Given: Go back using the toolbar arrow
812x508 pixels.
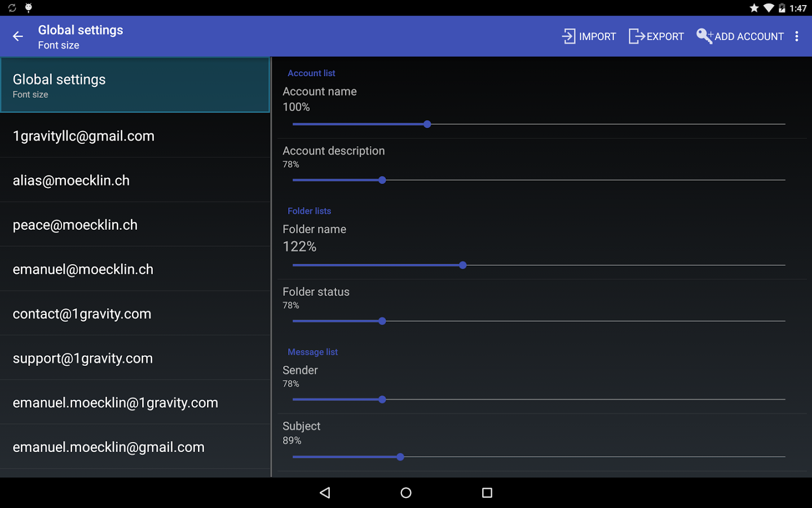Looking at the screenshot, I should (x=18, y=37).
